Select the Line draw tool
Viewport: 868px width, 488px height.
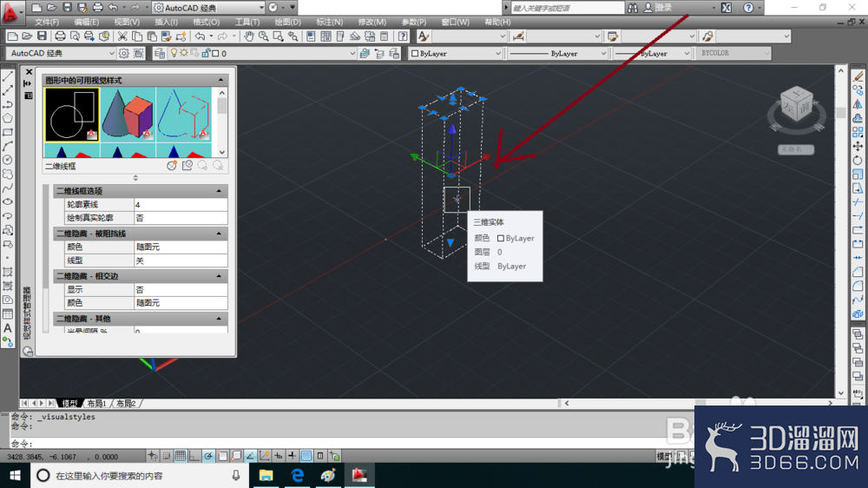8,76
